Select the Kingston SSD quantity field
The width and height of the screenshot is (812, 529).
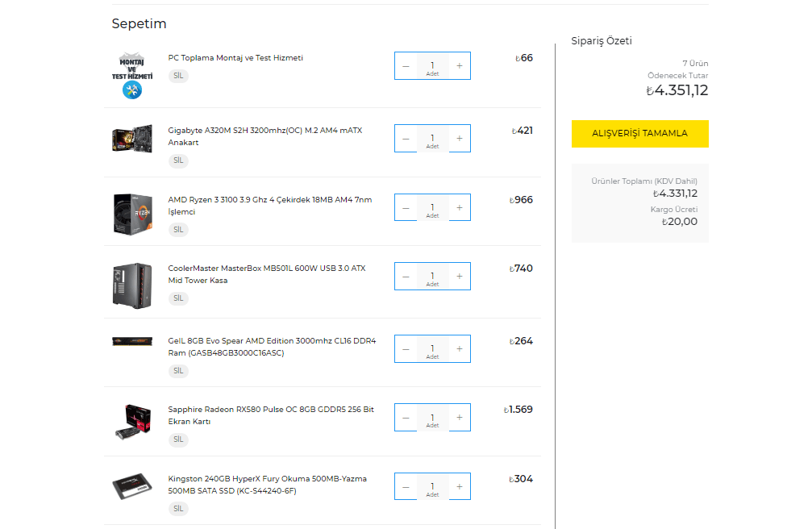click(432, 485)
